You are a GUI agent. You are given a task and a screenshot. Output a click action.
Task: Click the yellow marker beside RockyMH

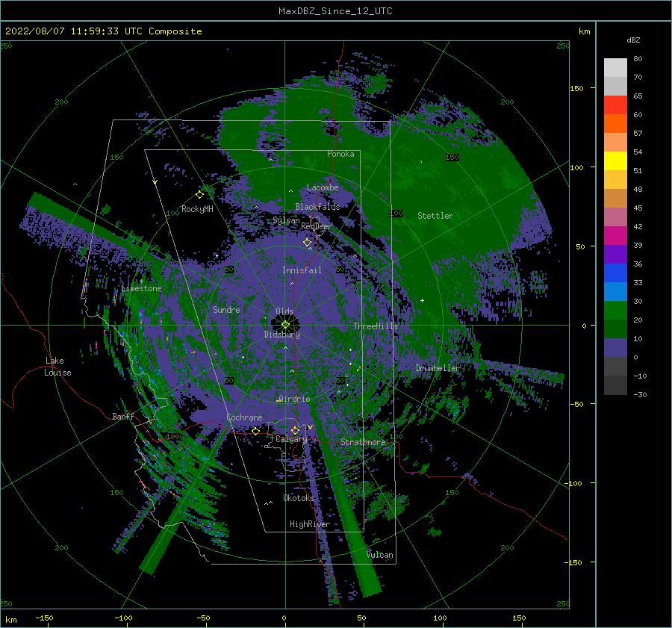(x=199, y=195)
